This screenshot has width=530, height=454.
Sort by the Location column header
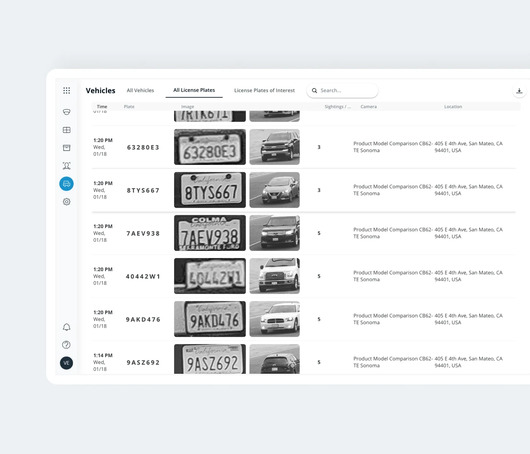[x=453, y=106]
